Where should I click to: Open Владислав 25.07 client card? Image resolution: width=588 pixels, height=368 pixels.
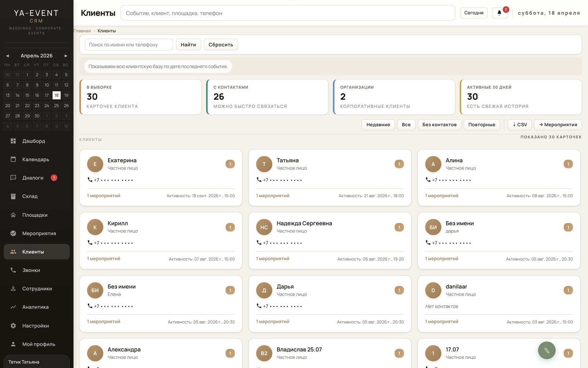tap(330, 353)
